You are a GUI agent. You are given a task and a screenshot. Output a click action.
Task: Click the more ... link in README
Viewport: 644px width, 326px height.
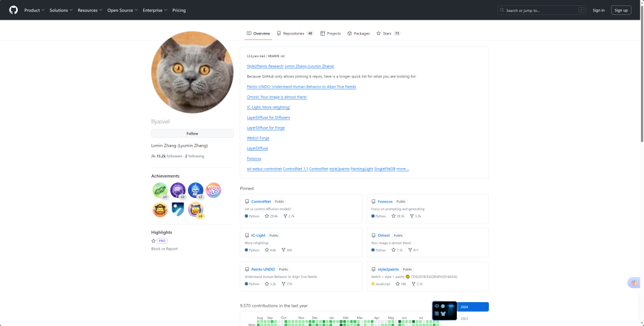pyautogui.click(x=402, y=169)
